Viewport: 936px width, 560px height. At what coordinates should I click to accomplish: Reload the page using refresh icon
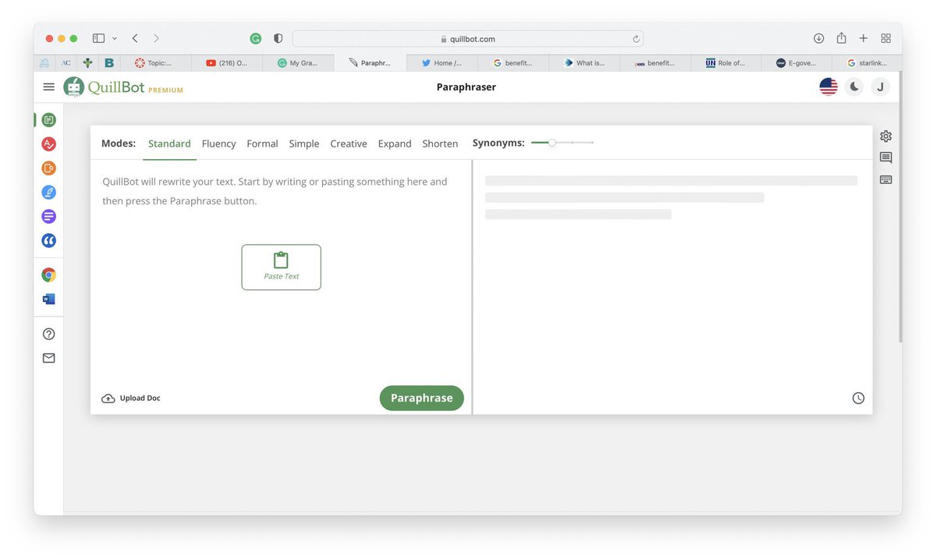pos(636,39)
